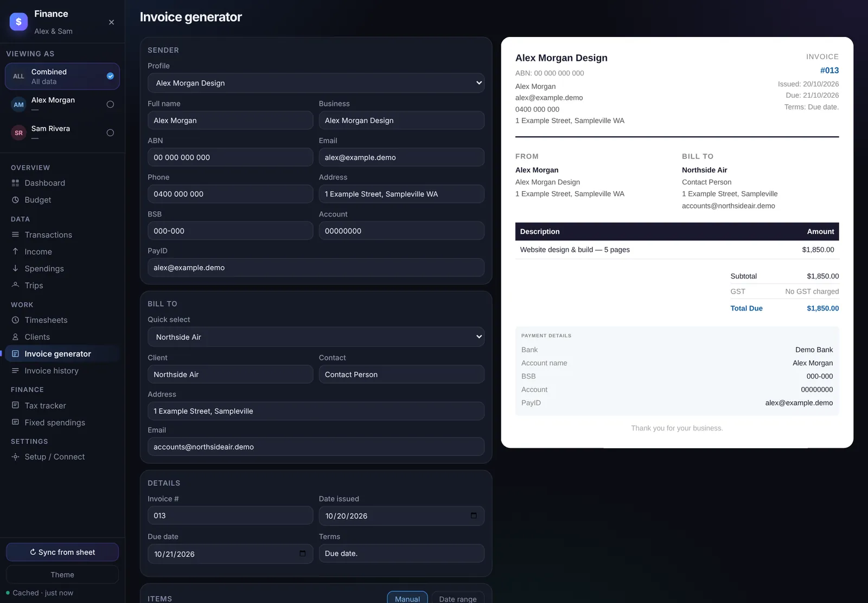868x603 pixels.
Task: Focus the ABN input field
Action: point(230,157)
